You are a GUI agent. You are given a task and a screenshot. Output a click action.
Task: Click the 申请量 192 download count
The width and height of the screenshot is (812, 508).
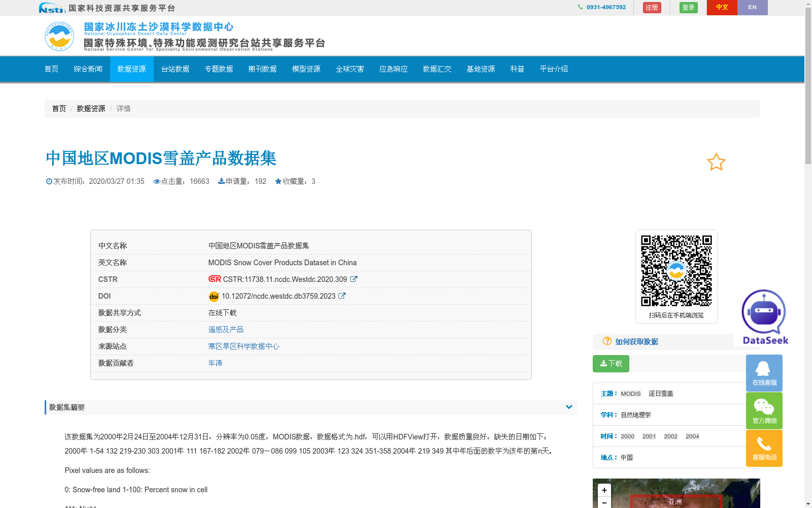coord(242,181)
